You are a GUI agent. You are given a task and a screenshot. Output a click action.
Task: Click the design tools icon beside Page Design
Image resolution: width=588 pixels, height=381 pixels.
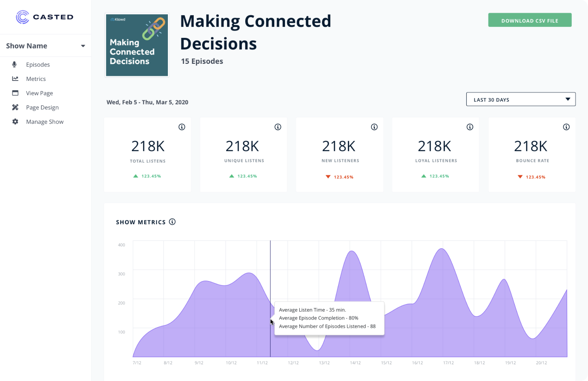15,107
